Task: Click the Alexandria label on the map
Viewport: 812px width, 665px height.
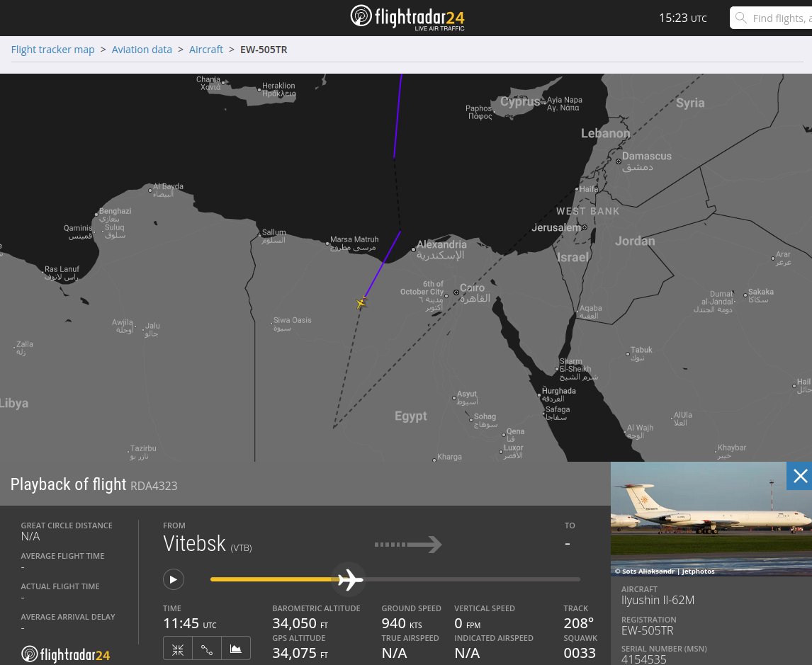Action: point(441,249)
